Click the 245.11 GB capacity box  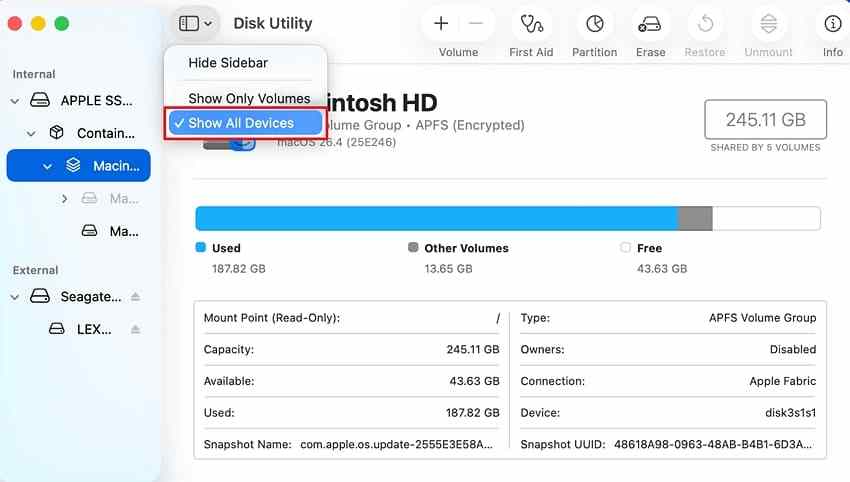(765, 119)
